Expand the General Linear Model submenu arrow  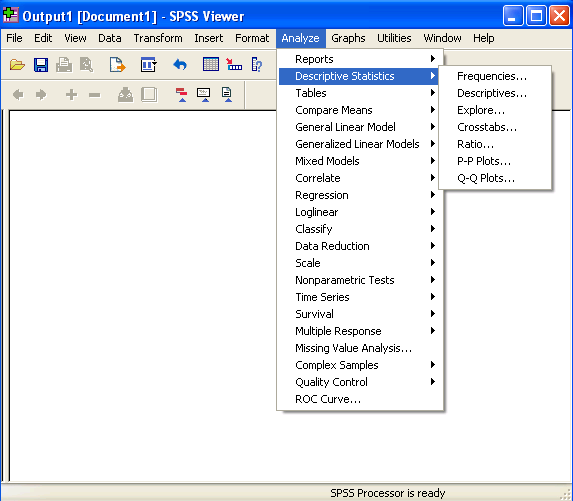(433, 127)
